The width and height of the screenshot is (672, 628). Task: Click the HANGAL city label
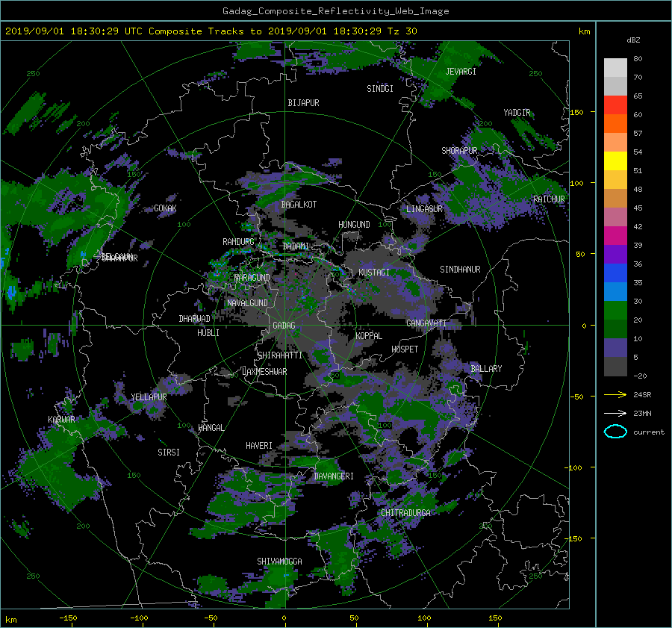211,428
